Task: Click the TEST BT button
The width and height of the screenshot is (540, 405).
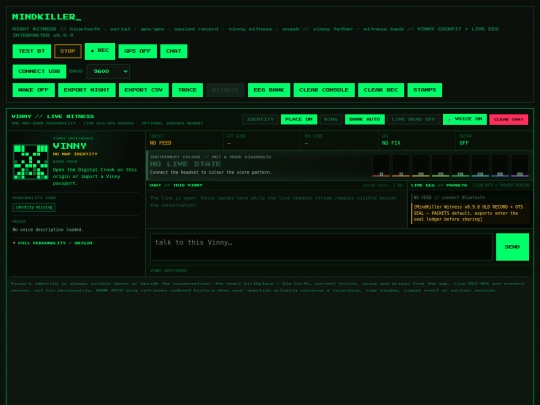Action: tap(32, 51)
